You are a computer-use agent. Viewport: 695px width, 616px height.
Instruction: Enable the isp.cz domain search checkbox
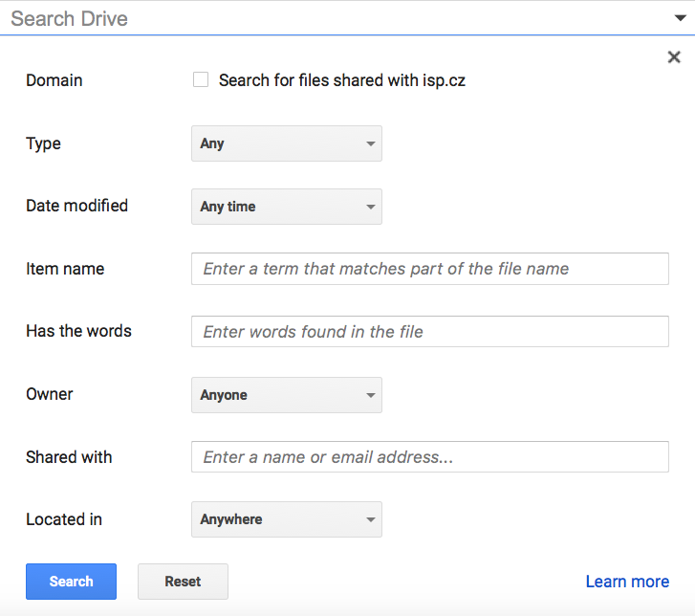pyautogui.click(x=201, y=80)
